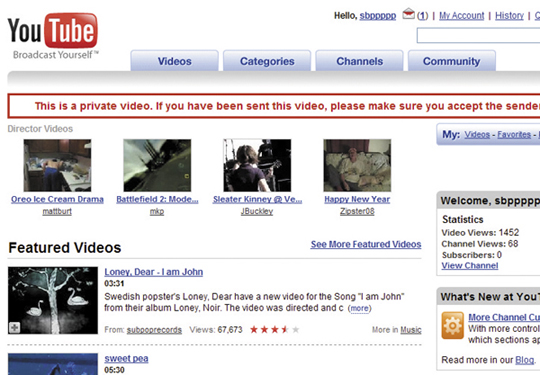
Task: Open the More Channel Cu... link
Action: pyautogui.click(x=504, y=317)
